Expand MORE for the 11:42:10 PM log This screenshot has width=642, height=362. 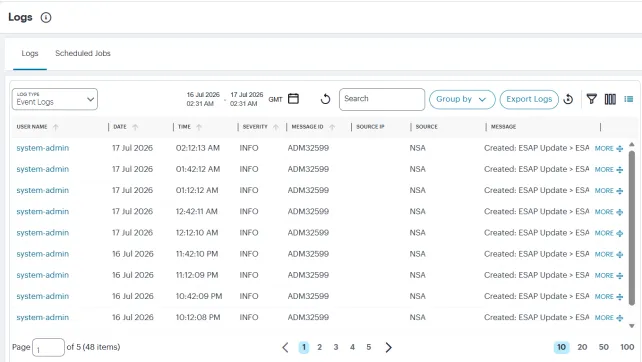(x=609, y=254)
